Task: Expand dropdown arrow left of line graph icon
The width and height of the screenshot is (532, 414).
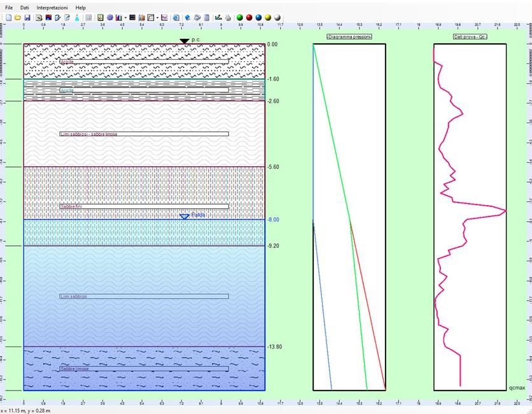Action: click(157, 18)
